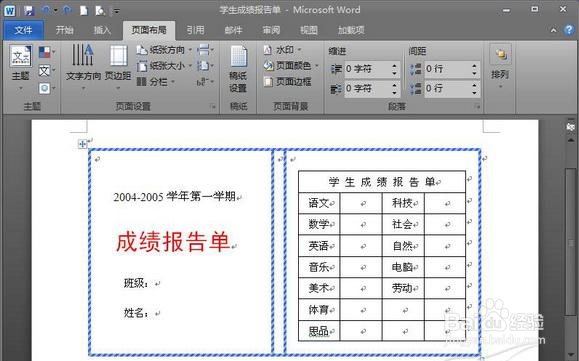Image resolution: width=579 pixels, height=361 pixels.
Task: Open theme effects dropdown
Action: click(47, 88)
